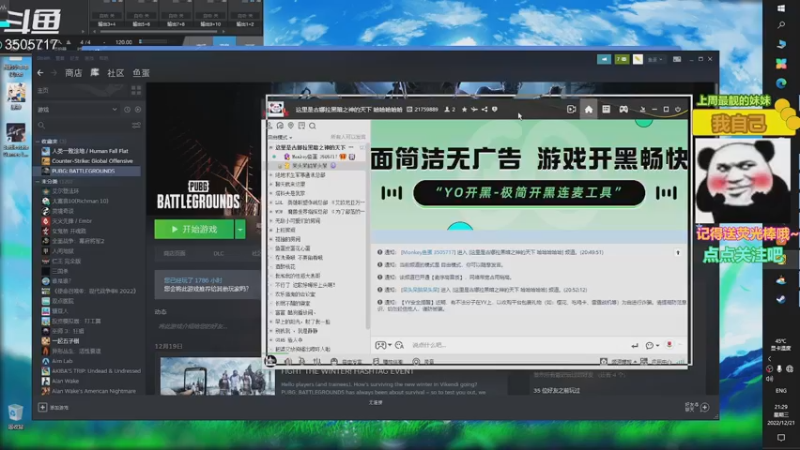Open the 库 library tab in Steam

tap(95, 73)
